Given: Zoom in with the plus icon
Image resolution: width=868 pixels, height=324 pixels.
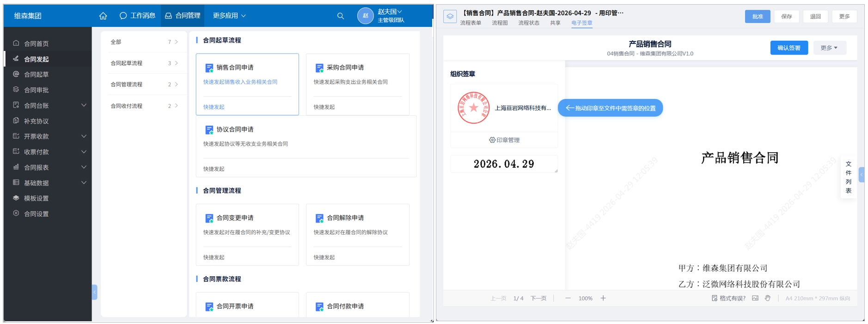Looking at the screenshot, I should [603, 298].
